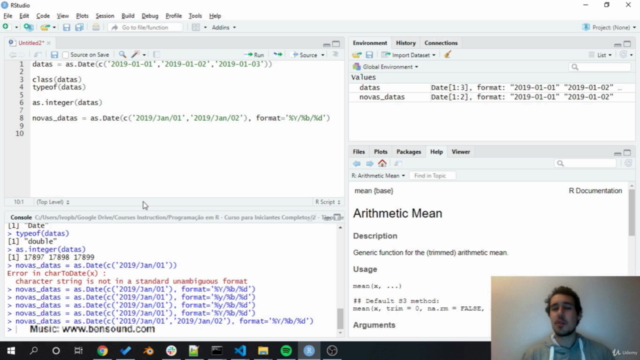Click the console vertical scrollbar thumb
Viewport: 640px width, 360px height.
coord(340,318)
